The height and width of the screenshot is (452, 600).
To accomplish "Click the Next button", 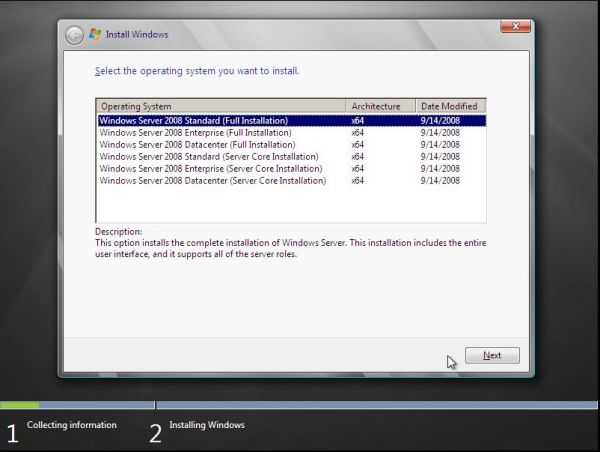I will pyautogui.click(x=492, y=356).
